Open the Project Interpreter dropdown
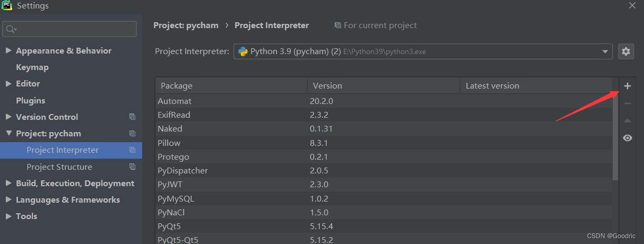Image resolution: width=644 pixels, height=244 pixels. click(423, 51)
